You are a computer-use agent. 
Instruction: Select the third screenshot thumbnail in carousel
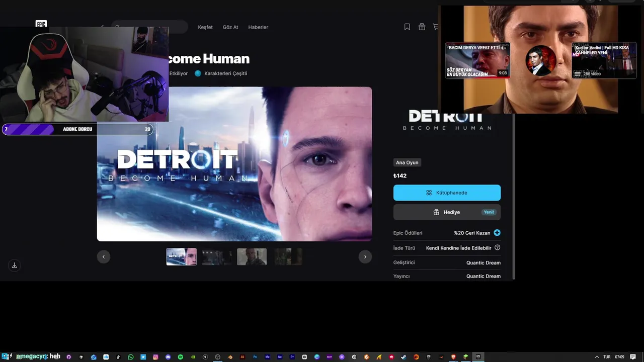pos(252,256)
